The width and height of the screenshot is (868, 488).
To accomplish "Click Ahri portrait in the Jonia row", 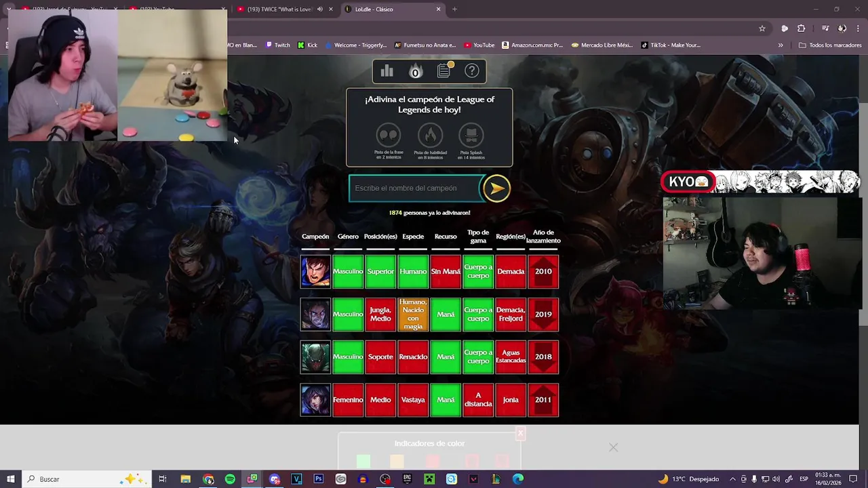I will click(315, 400).
